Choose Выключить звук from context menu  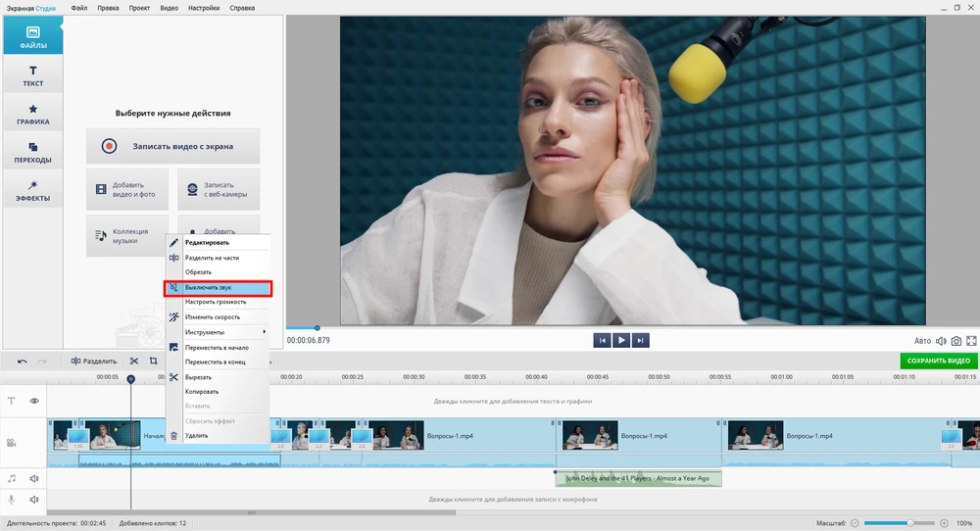(x=219, y=288)
